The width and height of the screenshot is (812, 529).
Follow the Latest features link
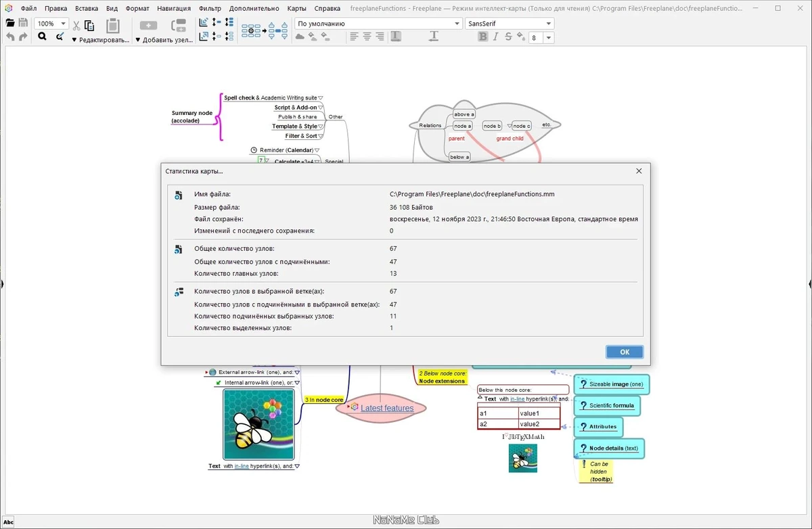click(387, 408)
